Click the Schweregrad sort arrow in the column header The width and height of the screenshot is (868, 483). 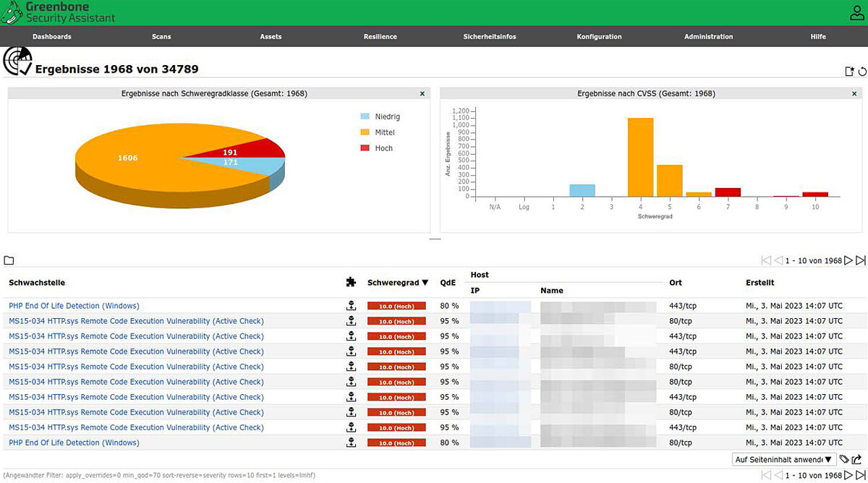[424, 282]
